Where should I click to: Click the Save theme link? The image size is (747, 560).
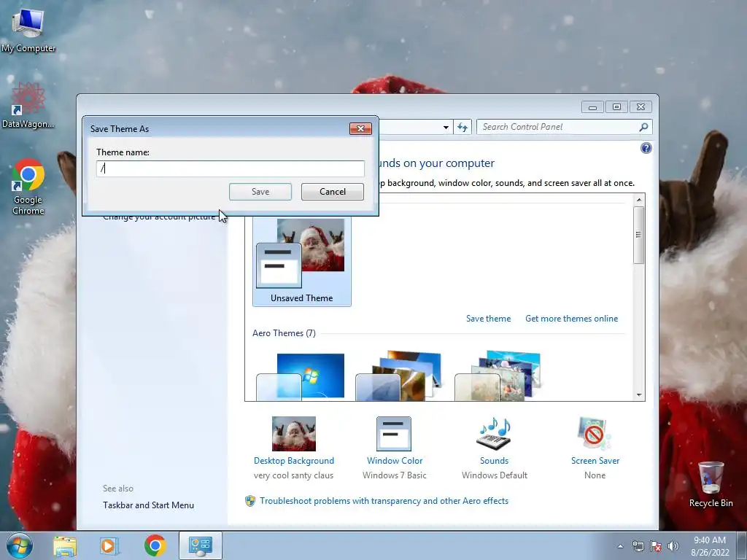click(x=488, y=319)
